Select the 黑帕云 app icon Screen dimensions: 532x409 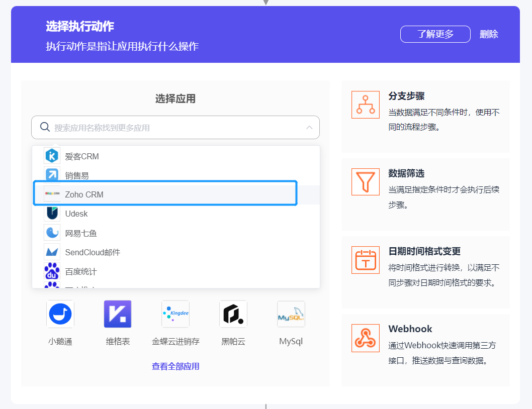pyautogui.click(x=233, y=314)
